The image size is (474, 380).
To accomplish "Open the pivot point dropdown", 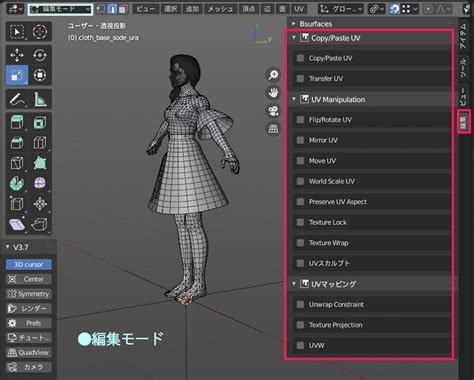I will 376,9.
